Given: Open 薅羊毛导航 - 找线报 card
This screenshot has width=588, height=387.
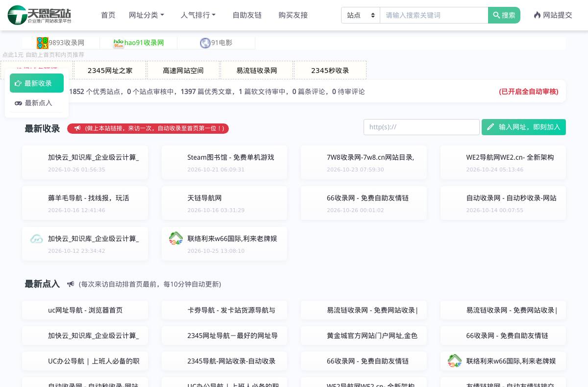Looking at the screenshot, I should [x=85, y=203].
